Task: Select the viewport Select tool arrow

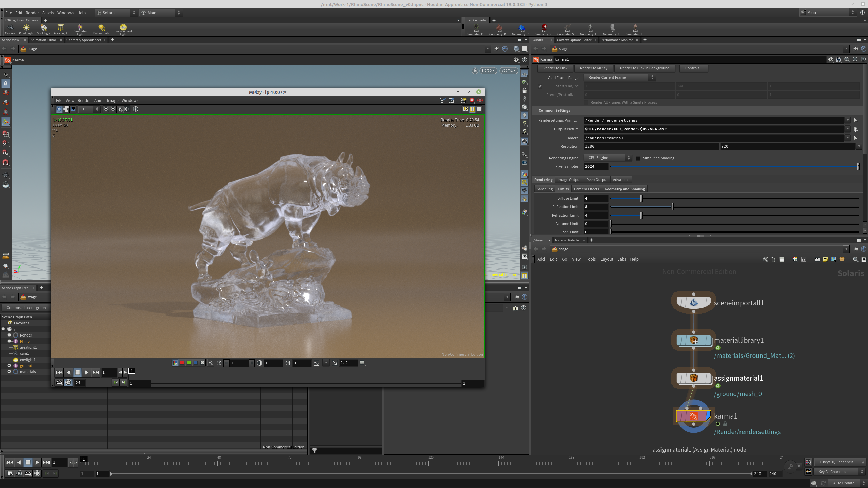Action: (6, 74)
